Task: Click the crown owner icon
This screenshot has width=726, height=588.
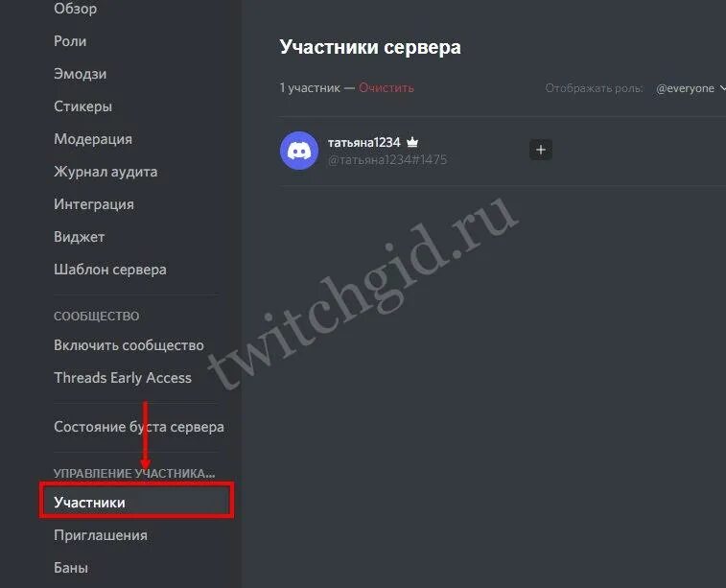Action: tap(412, 143)
